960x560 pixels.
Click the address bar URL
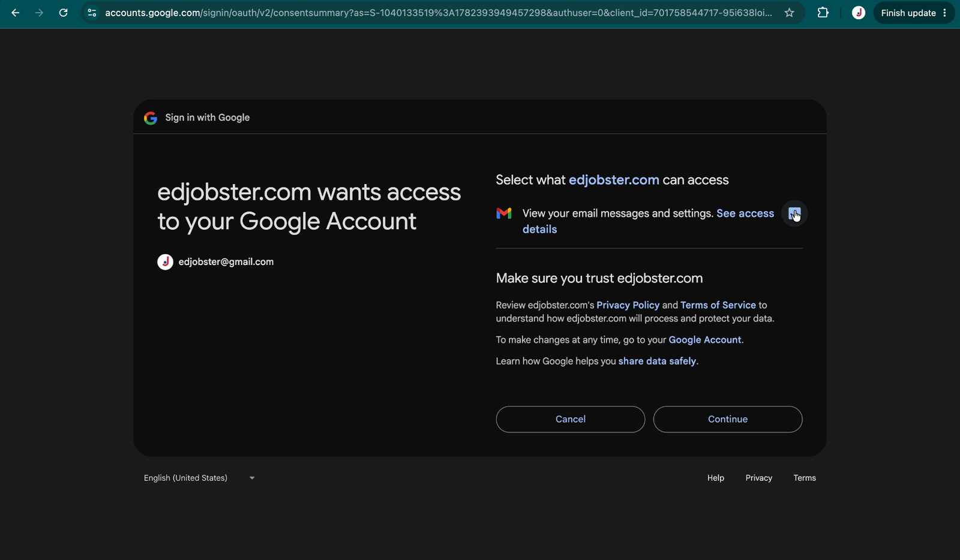(x=438, y=13)
